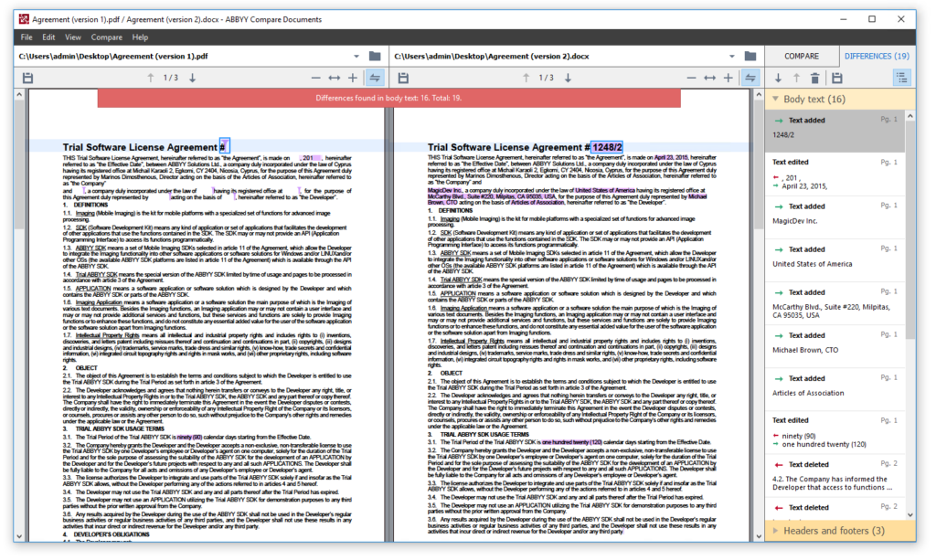Go to next page in left document
The width and height of the screenshot is (936, 560).
pyautogui.click(x=192, y=79)
